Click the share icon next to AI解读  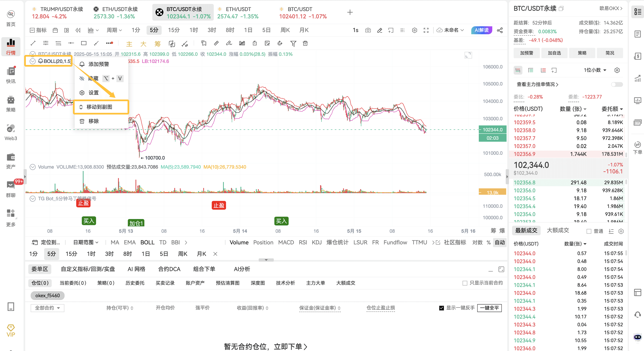pyautogui.click(x=500, y=30)
